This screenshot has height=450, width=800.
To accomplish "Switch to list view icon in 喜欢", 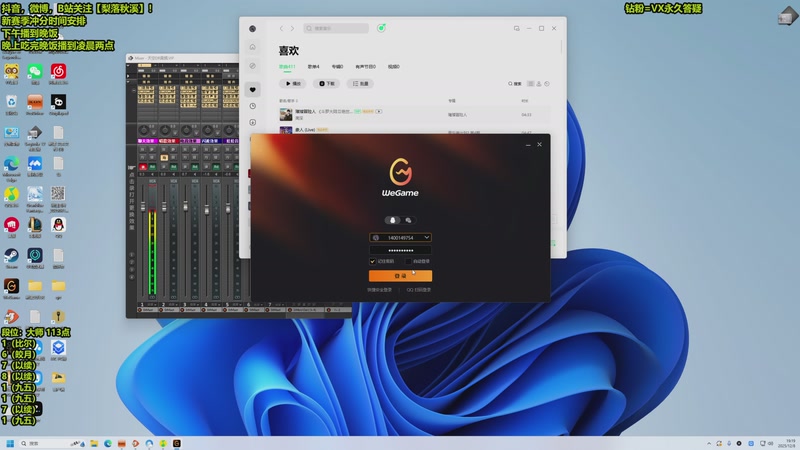I will [x=531, y=84].
